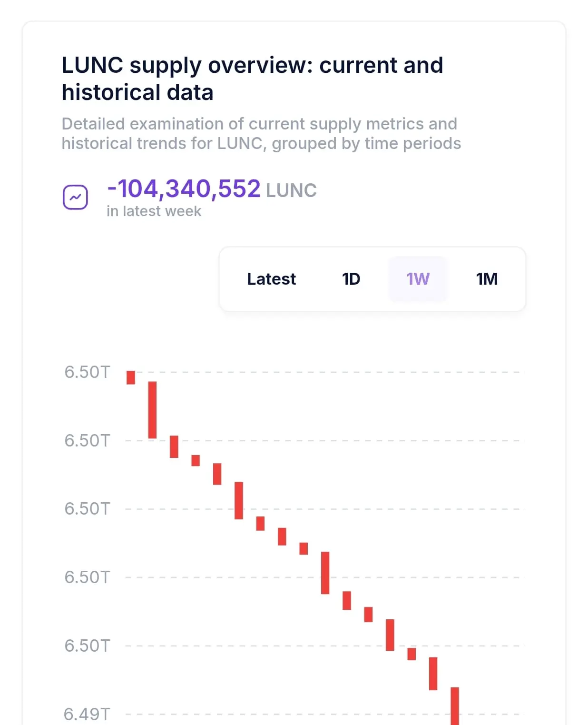This screenshot has width=588, height=725.
Task: Click the -104,340,552 LUNC value
Action: [212, 189]
